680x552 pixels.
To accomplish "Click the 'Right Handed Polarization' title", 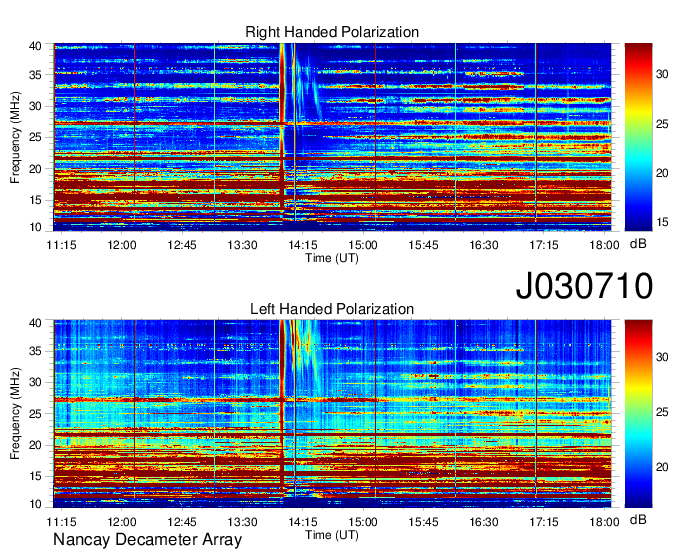I will [x=332, y=32].
